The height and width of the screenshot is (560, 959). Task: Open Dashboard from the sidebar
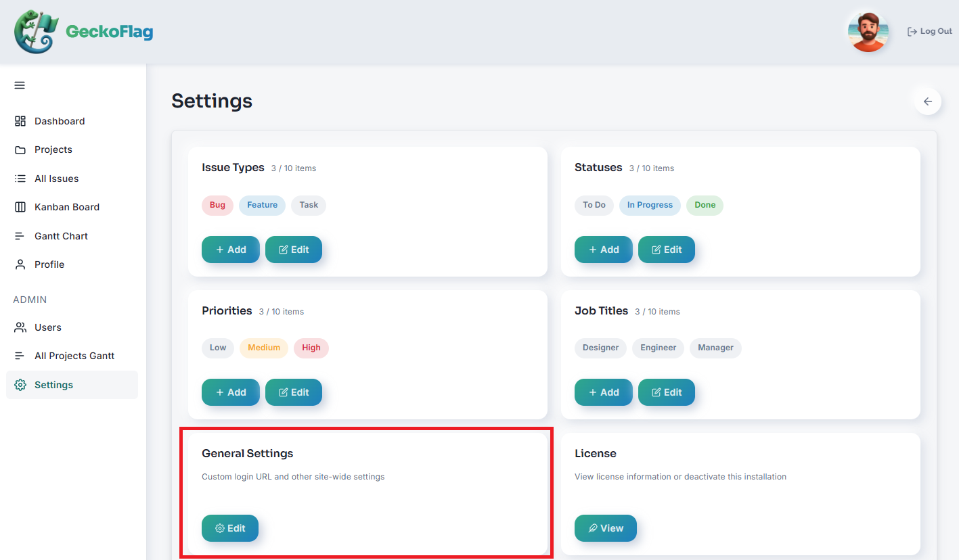(x=72, y=121)
